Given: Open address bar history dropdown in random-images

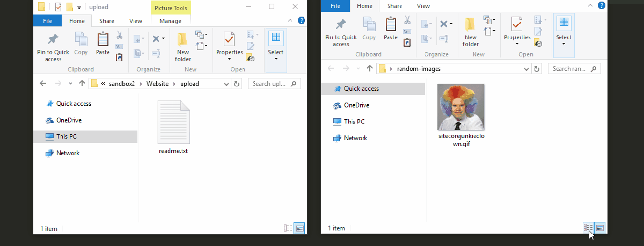Looking at the screenshot, I should (526, 69).
